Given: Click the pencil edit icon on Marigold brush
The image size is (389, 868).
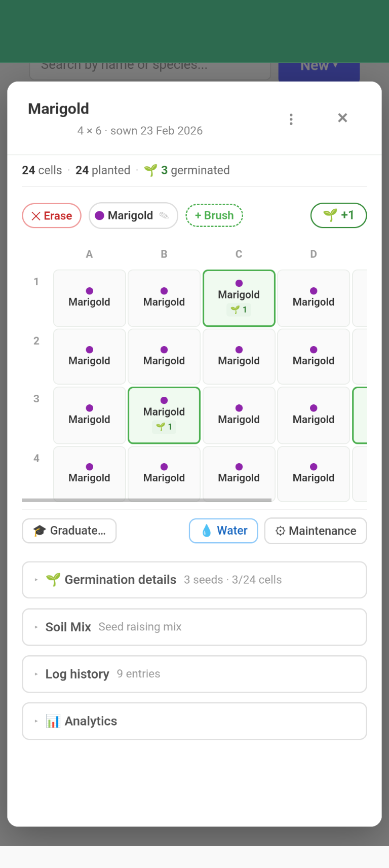Looking at the screenshot, I should click(164, 216).
